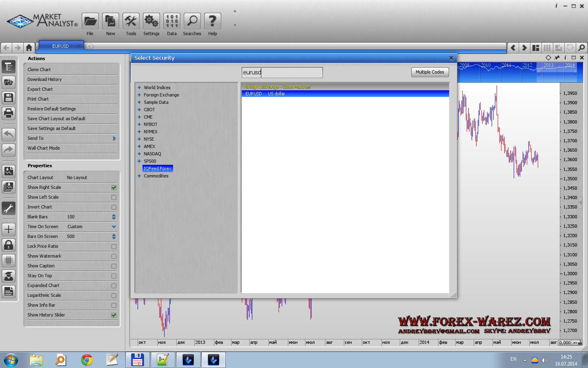Click the Tools hammer and wrench icon

[x=131, y=21]
